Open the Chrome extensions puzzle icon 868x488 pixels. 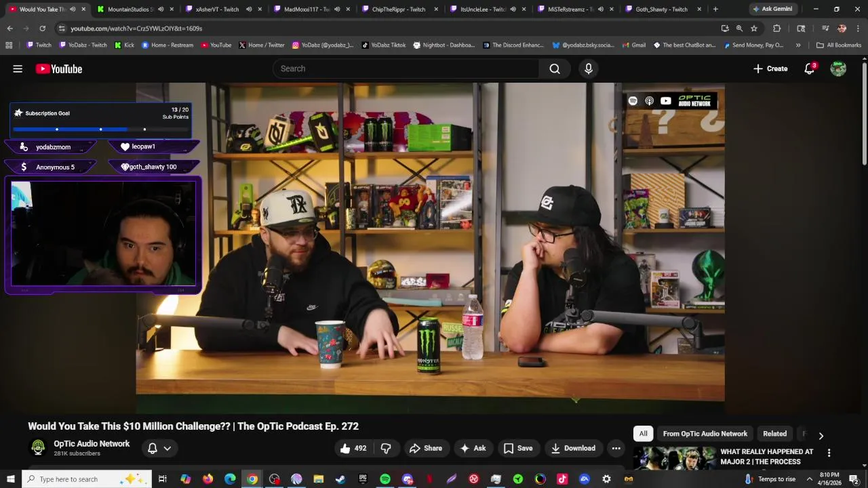[777, 28]
